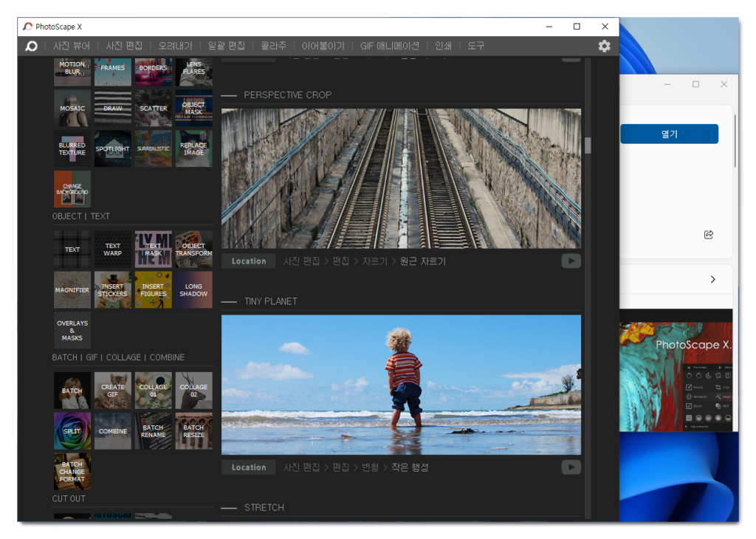The height and width of the screenshot is (539, 756).
Task: Open the Object Mask tile
Action: click(x=194, y=108)
